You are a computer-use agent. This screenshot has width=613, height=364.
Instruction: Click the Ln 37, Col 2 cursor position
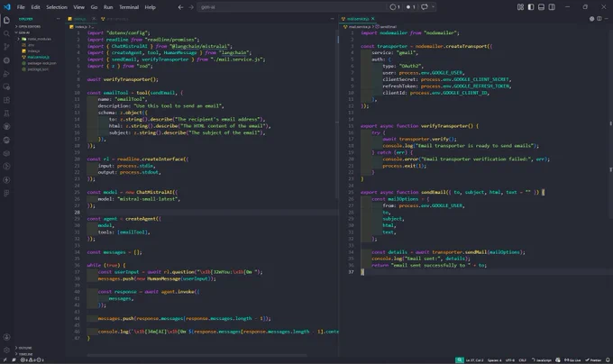(x=474, y=360)
